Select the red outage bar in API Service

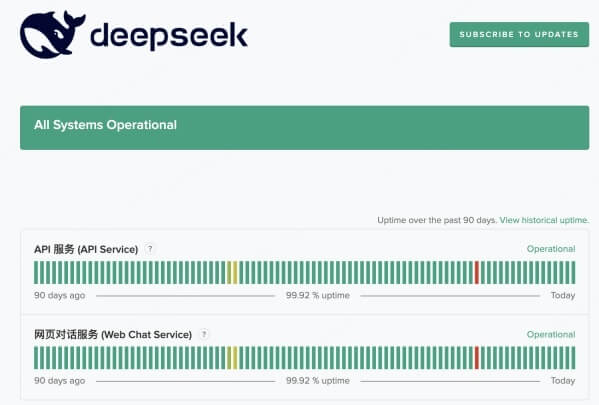pyautogui.click(x=476, y=272)
